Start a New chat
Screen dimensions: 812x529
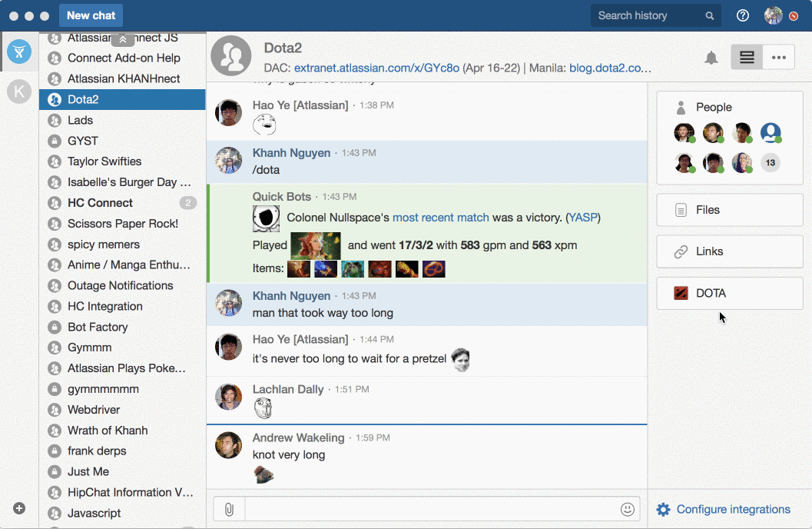[x=91, y=15]
